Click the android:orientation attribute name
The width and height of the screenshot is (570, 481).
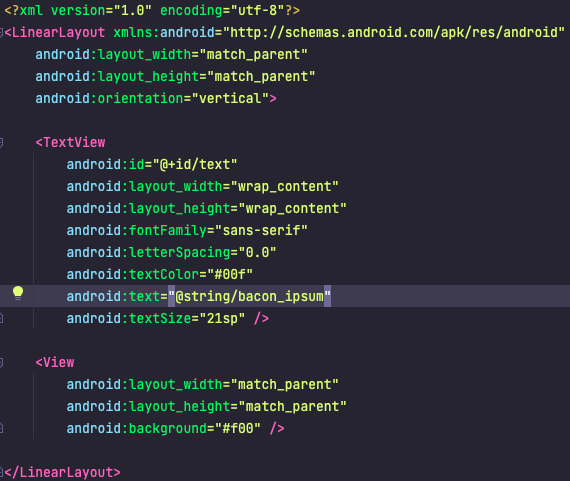109,99
